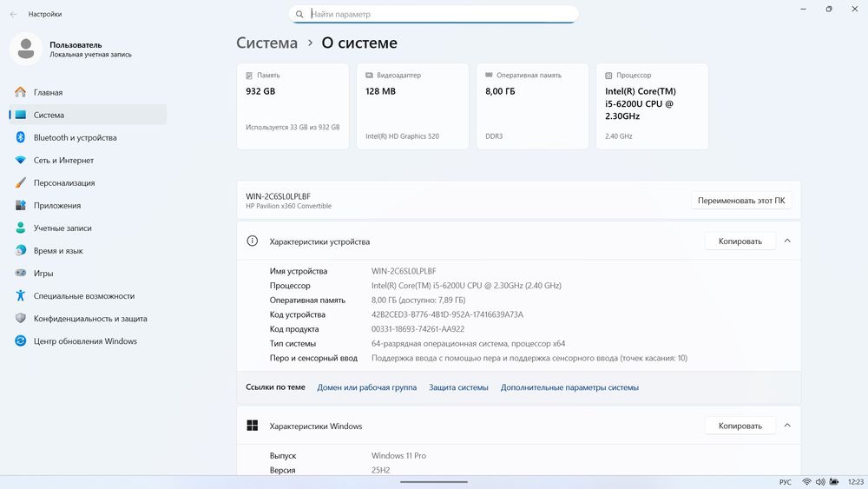
Task: Click the Windows Update icon
Action: click(x=21, y=341)
